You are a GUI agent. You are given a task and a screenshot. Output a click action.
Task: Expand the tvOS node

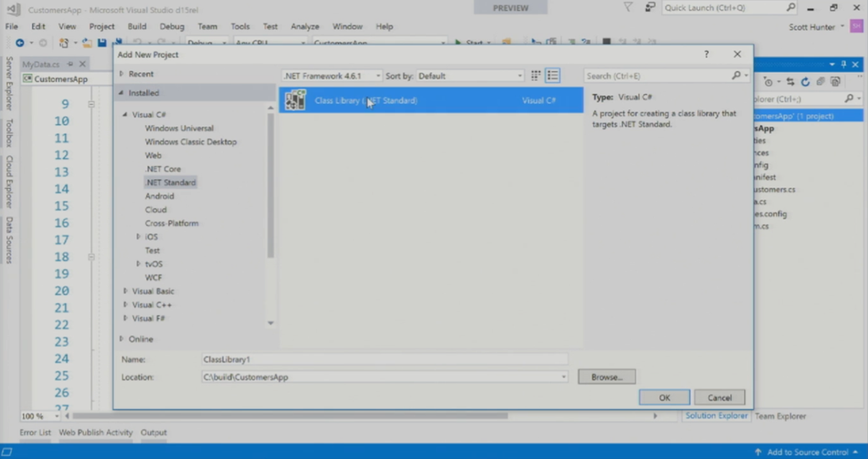(138, 263)
